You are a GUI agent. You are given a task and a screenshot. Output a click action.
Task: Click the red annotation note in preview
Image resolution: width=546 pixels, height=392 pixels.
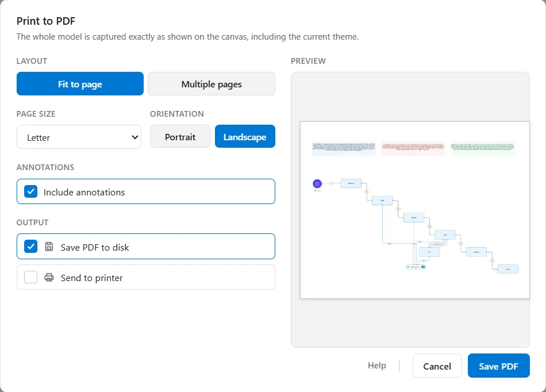413,148
